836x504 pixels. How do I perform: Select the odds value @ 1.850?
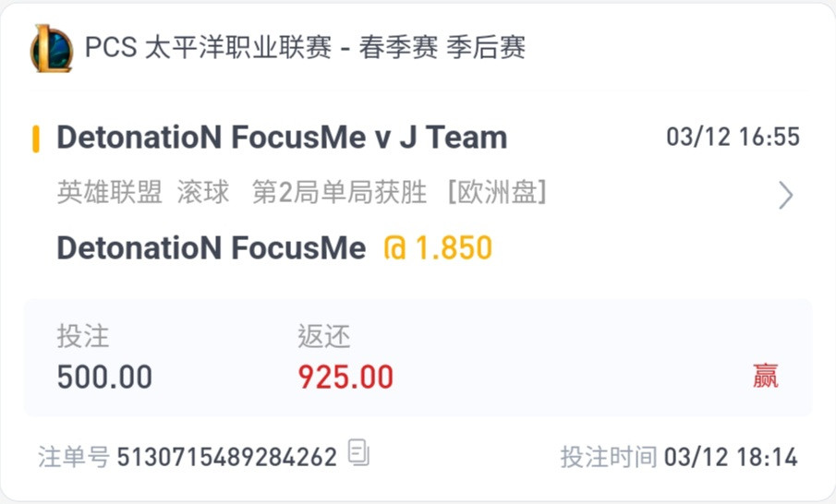click(x=438, y=248)
